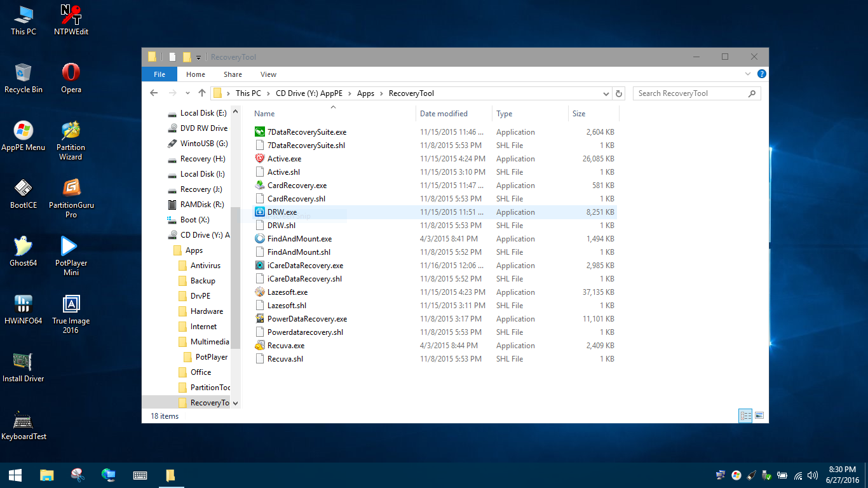The image size is (868, 488).
Task: Open the Multimedia folder in the tree
Action: (x=210, y=342)
